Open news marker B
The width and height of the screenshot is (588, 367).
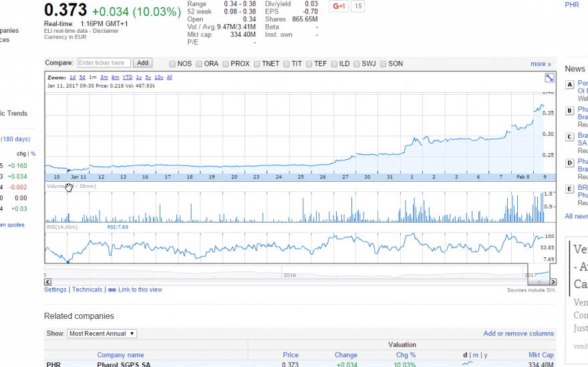(569, 111)
